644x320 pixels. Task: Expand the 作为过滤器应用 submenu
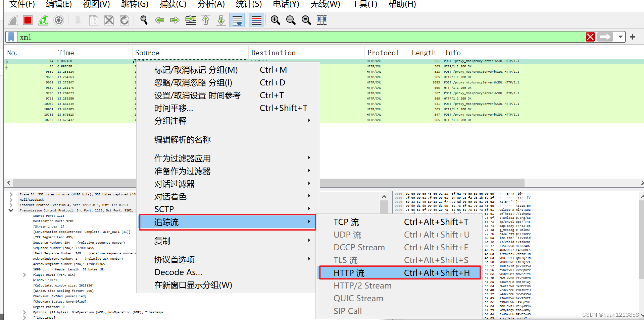coord(228,158)
